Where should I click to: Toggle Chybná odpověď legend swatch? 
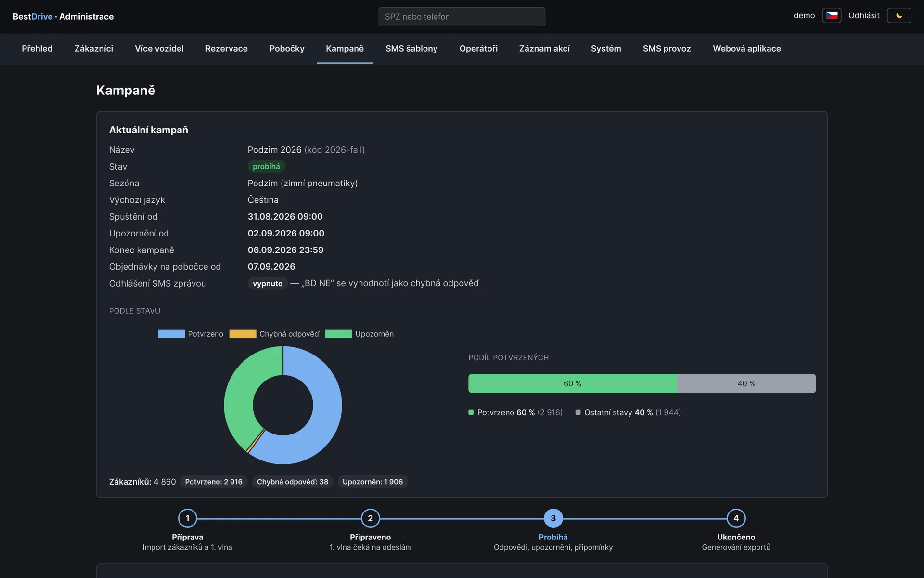click(x=243, y=334)
